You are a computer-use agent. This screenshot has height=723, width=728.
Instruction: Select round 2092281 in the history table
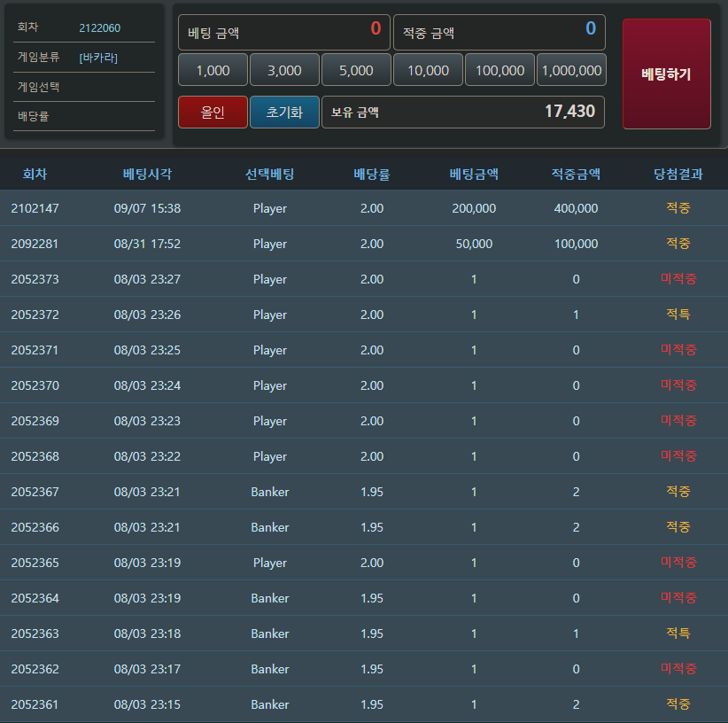tap(35, 244)
